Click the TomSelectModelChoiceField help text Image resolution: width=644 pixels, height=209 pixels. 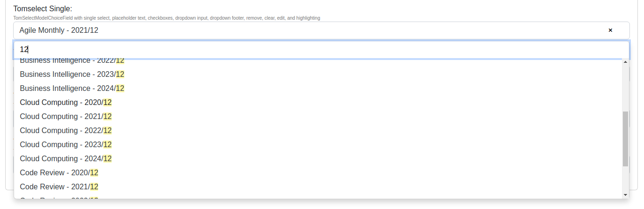pyautogui.click(x=167, y=18)
